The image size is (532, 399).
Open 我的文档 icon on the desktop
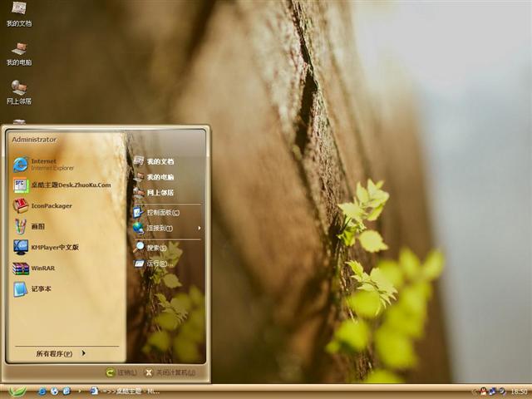19,14
